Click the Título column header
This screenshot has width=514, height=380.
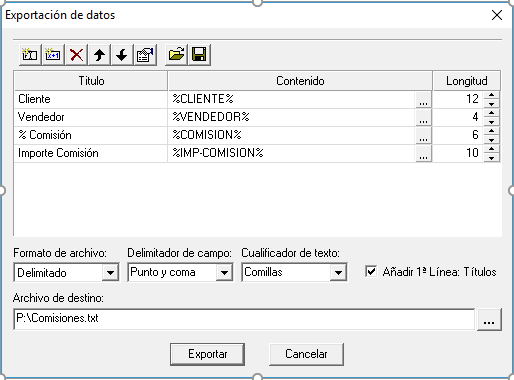[91, 81]
